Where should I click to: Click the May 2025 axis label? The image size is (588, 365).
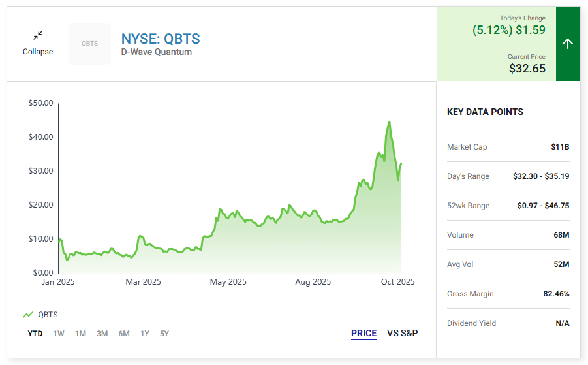tap(228, 282)
